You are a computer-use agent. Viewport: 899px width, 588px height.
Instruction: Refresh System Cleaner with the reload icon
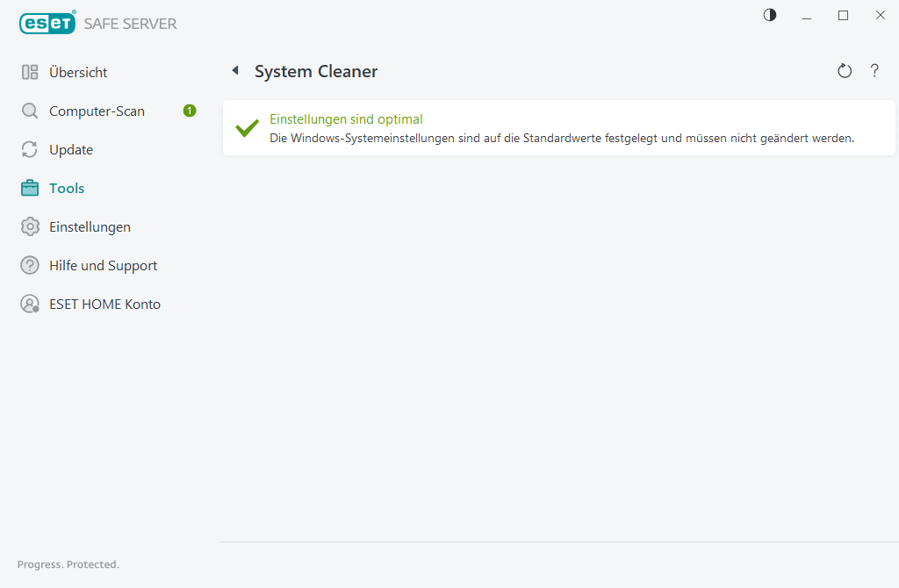(845, 71)
